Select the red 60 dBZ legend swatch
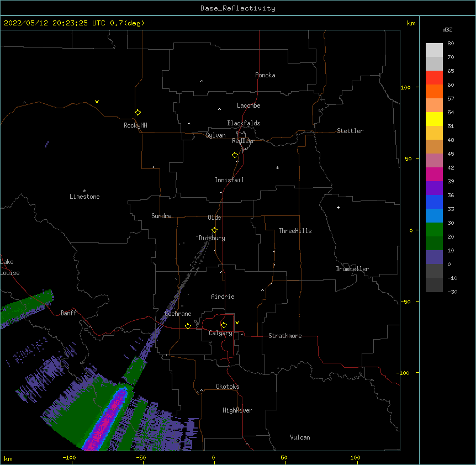 pyautogui.click(x=434, y=91)
